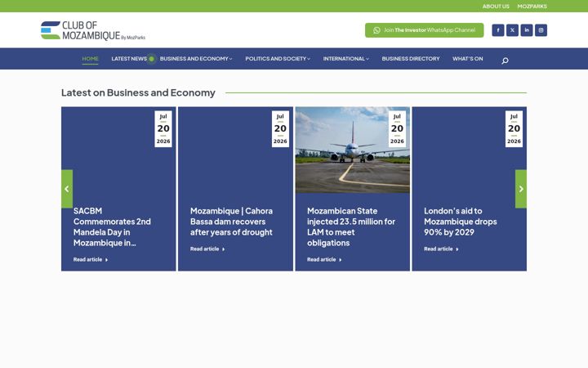
Task: Select the Home menu item
Action: click(x=90, y=59)
